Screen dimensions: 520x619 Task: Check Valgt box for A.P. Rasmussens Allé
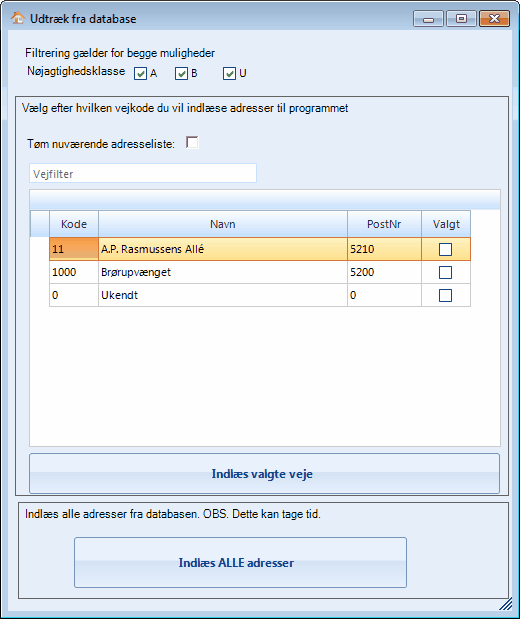click(x=445, y=249)
